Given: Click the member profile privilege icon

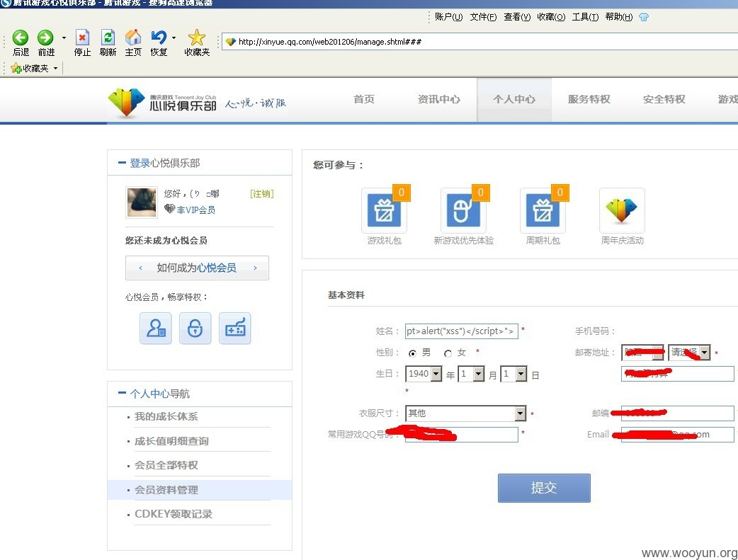Looking at the screenshot, I should click(x=156, y=328).
